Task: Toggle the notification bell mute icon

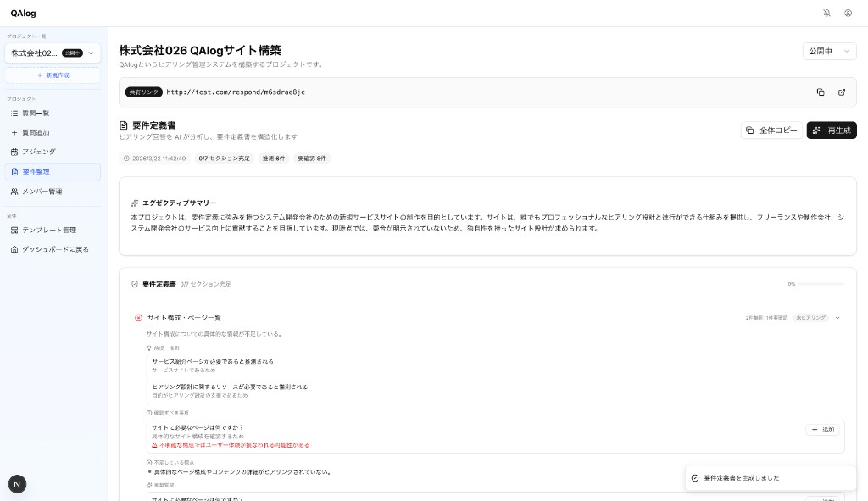Action: (826, 13)
